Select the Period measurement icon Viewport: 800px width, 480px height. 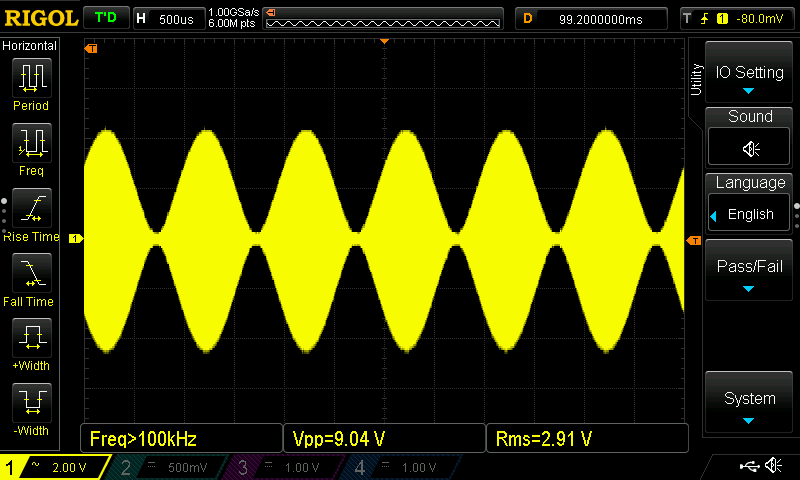click(32, 78)
